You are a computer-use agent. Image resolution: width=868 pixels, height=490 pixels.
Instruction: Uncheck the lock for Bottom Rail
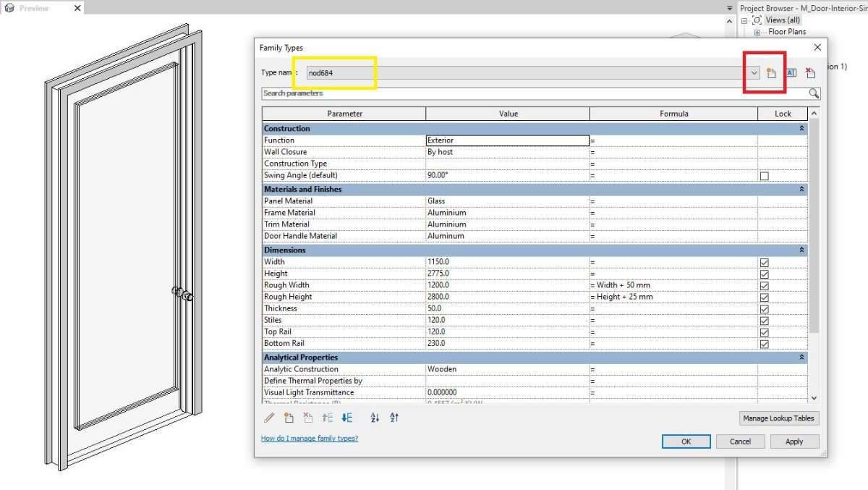[765, 344]
